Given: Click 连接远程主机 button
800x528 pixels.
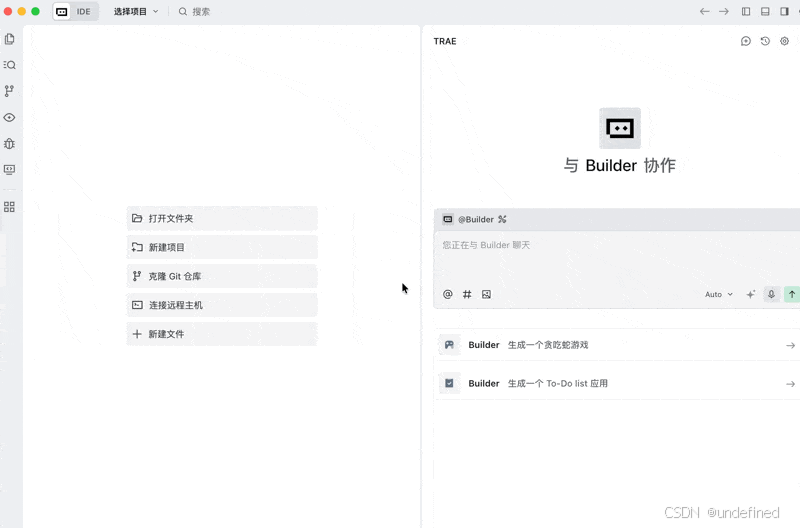Looking at the screenshot, I should pos(222,305).
